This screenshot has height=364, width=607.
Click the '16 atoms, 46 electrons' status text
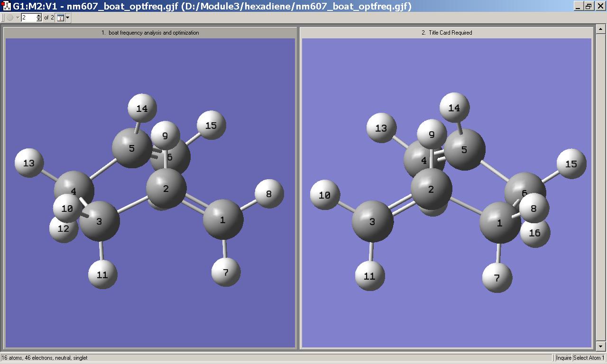click(45, 358)
